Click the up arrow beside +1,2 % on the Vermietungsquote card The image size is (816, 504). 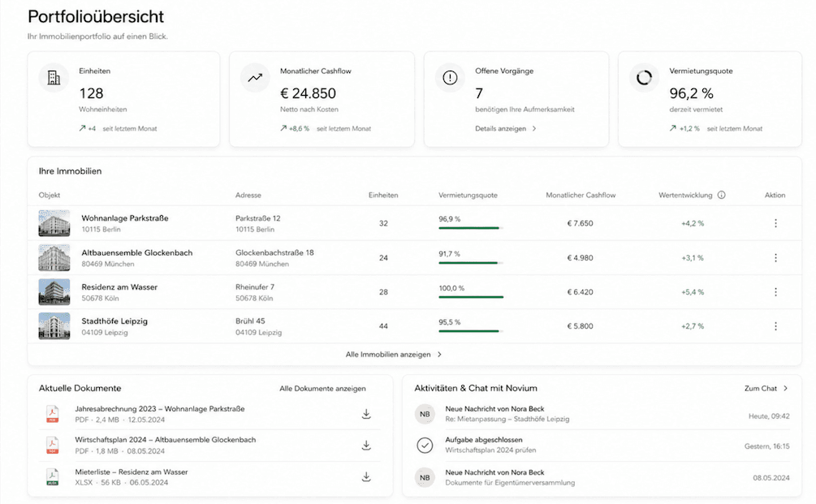click(x=673, y=128)
